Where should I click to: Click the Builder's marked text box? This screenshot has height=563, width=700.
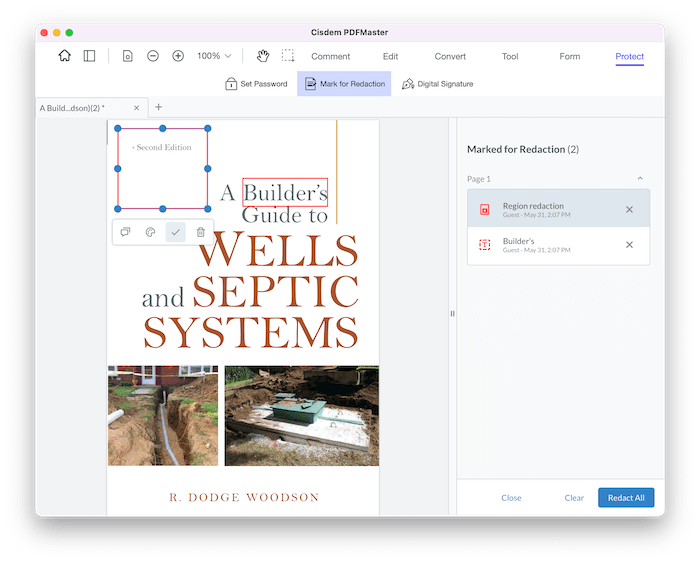pos(285,192)
